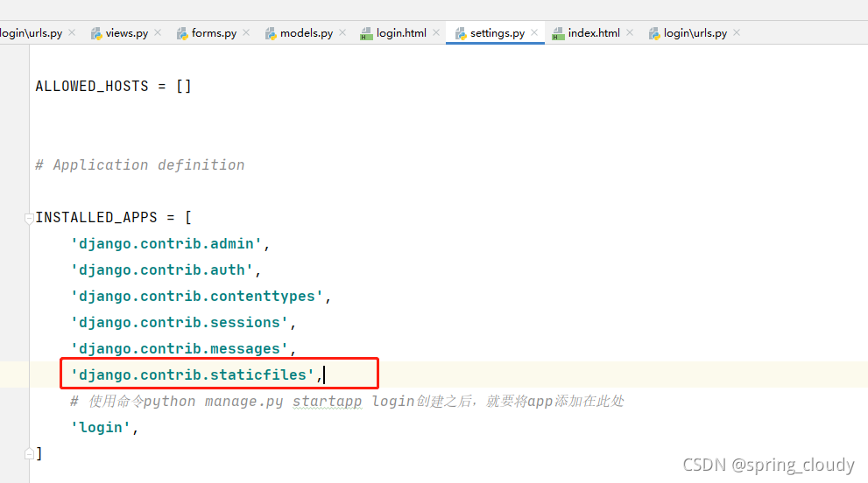Close the models.py tab
This screenshot has width=868, height=483.
tap(342, 32)
